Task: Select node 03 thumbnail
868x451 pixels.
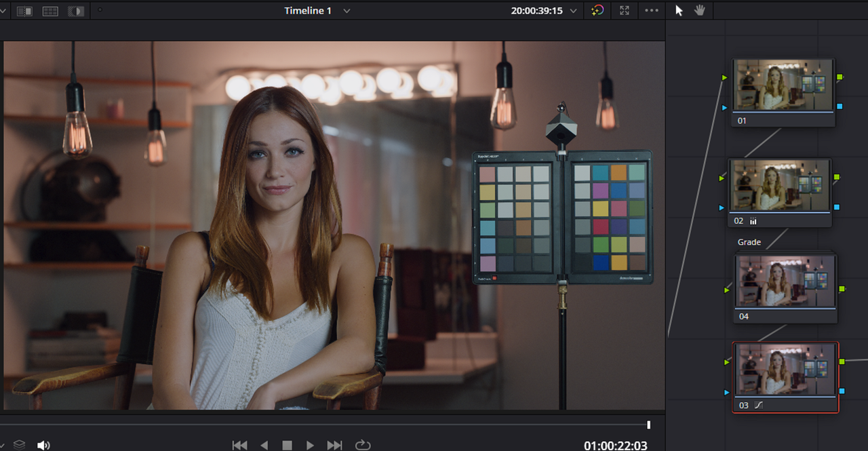Action: pos(786,370)
